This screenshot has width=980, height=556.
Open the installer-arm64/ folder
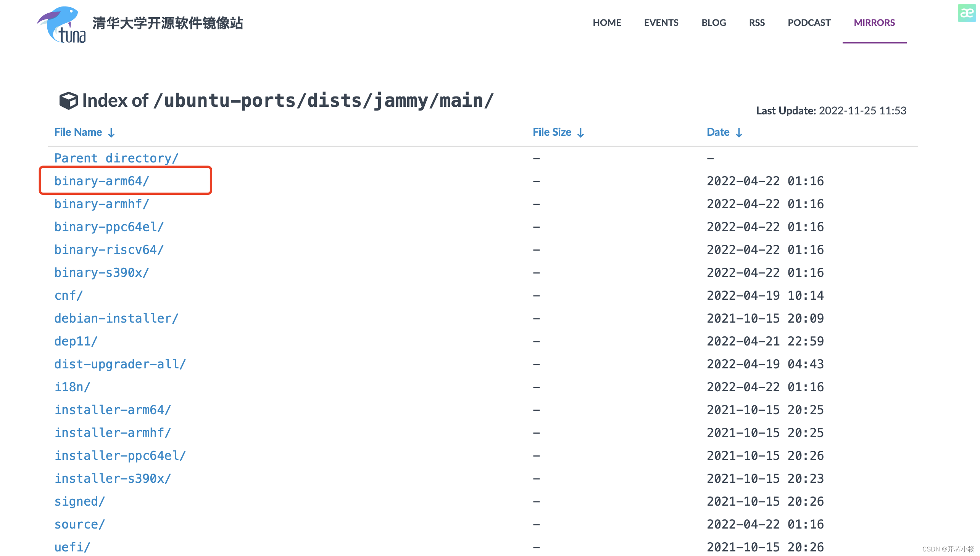pos(113,410)
